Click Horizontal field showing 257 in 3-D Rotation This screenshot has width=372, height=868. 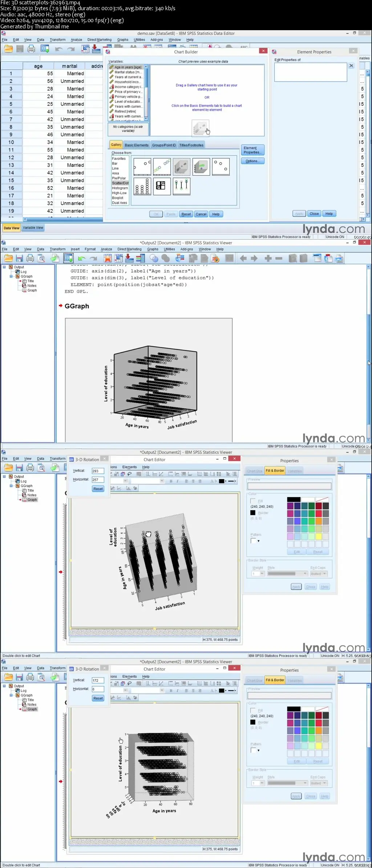click(98, 480)
